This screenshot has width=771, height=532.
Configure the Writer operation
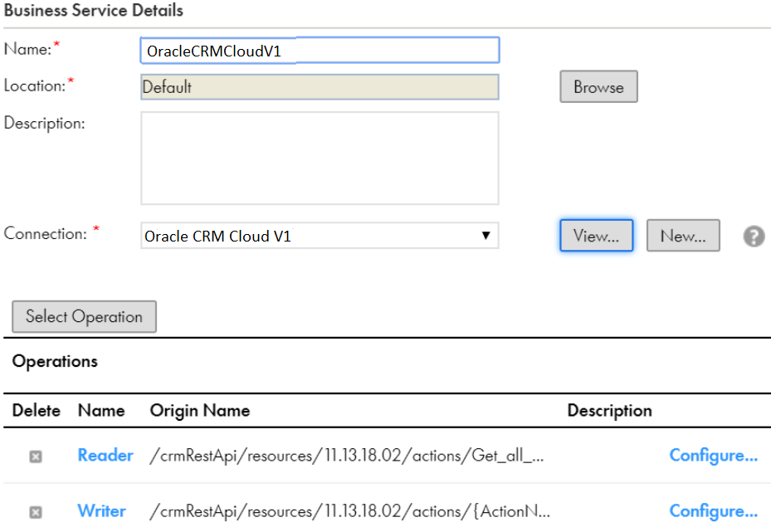pyautogui.click(x=714, y=511)
